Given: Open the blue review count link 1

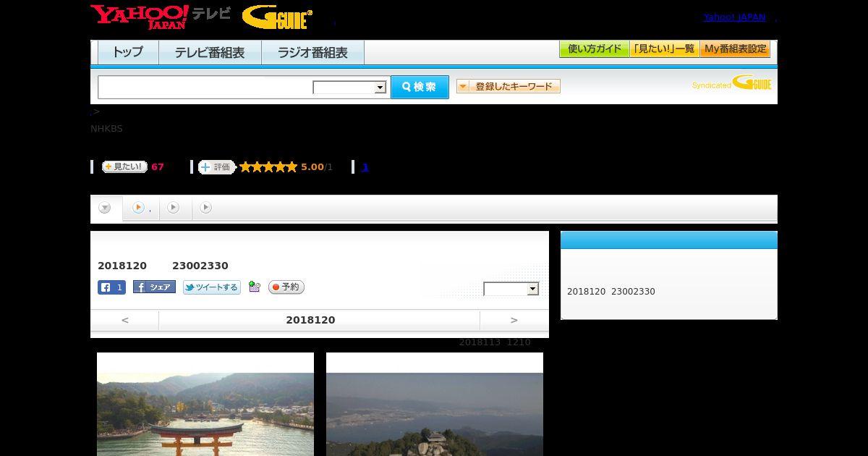Looking at the screenshot, I should pos(365,167).
